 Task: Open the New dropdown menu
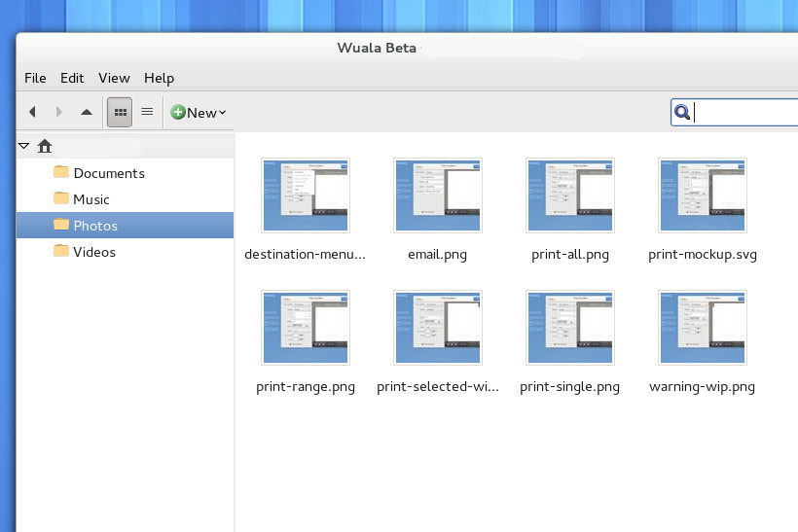199,113
